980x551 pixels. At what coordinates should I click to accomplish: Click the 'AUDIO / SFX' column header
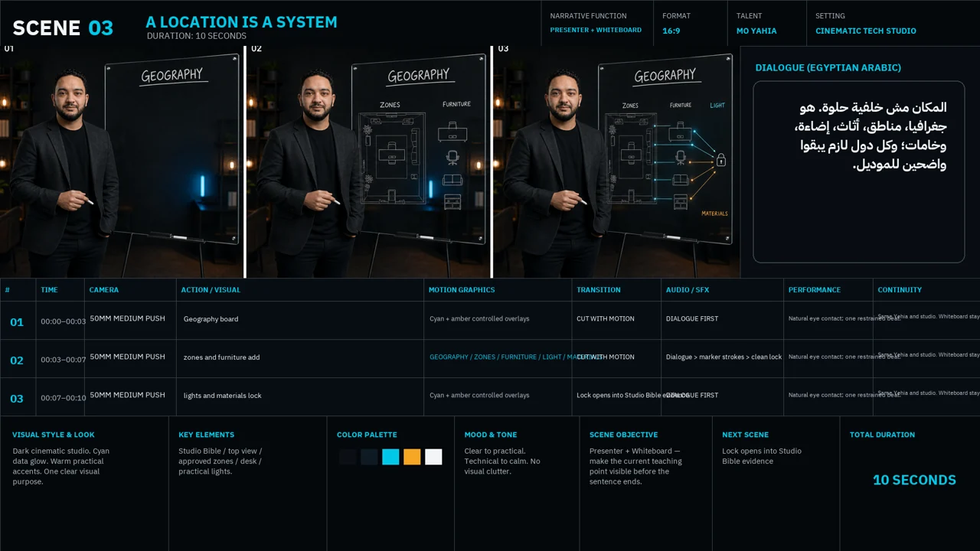point(688,290)
